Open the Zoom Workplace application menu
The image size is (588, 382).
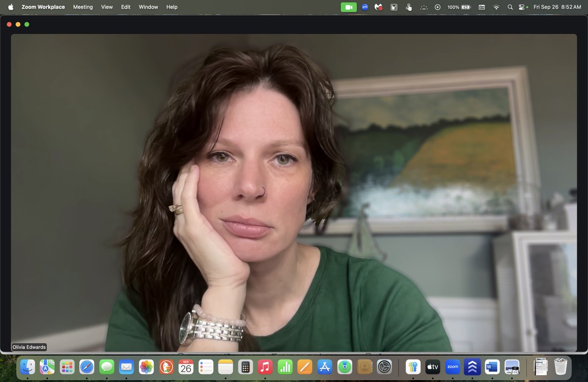click(43, 7)
